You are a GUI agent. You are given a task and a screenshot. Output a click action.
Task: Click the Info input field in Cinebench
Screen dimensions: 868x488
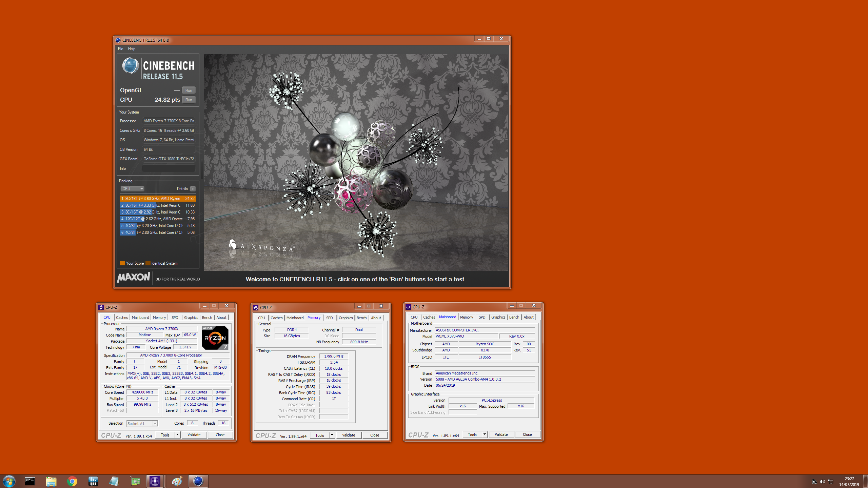pyautogui.click(x=169, y=168)
